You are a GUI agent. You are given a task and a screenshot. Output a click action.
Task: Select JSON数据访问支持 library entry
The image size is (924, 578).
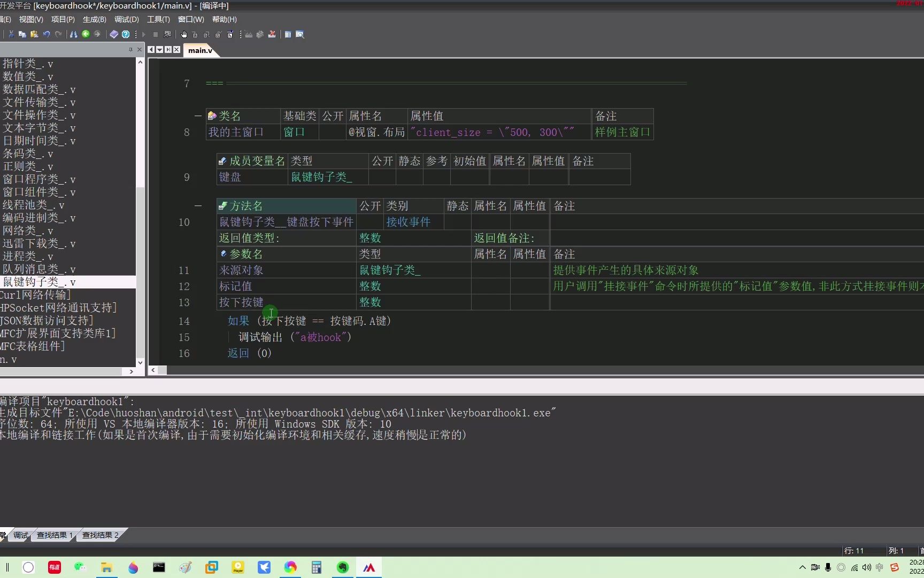point(47,321)
